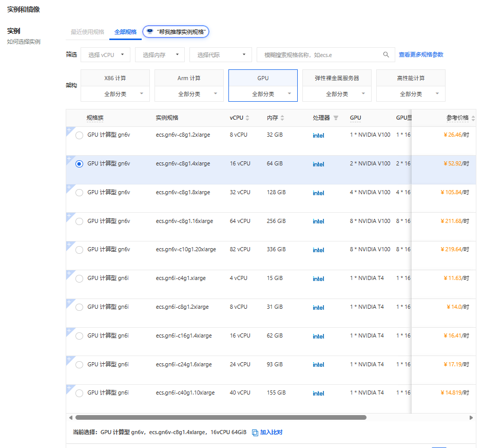Switch to the 最近使用规格 tab

pos(87,32)
